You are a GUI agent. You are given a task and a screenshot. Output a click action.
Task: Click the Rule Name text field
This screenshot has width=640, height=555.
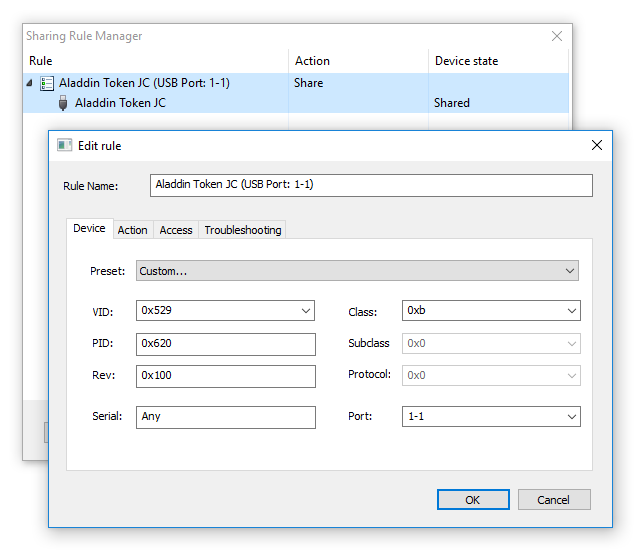point(371,185)
